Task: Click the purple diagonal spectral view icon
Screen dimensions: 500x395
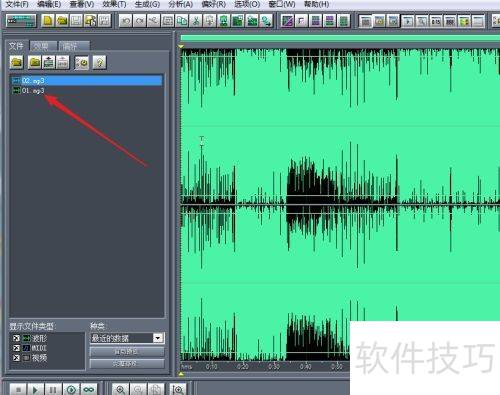Action: [x=287, y=21]
